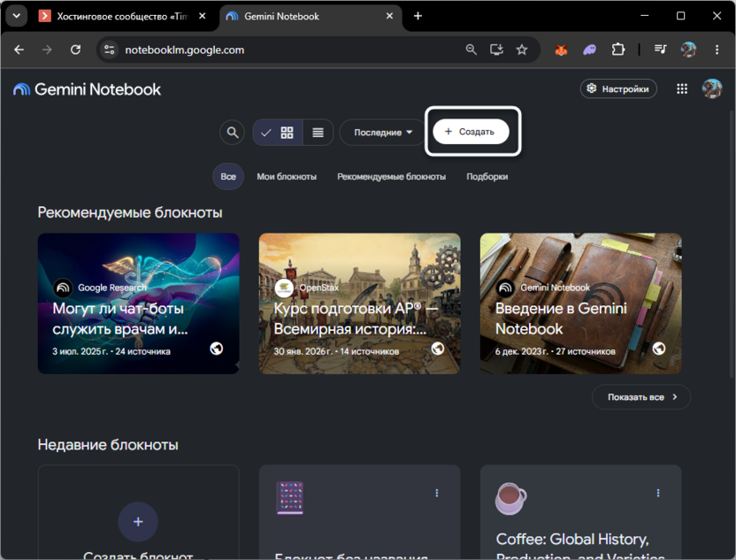This screenshot has width=736, height=560.
Task: Open the notebook search magnifier button
Action: (233, 133)
